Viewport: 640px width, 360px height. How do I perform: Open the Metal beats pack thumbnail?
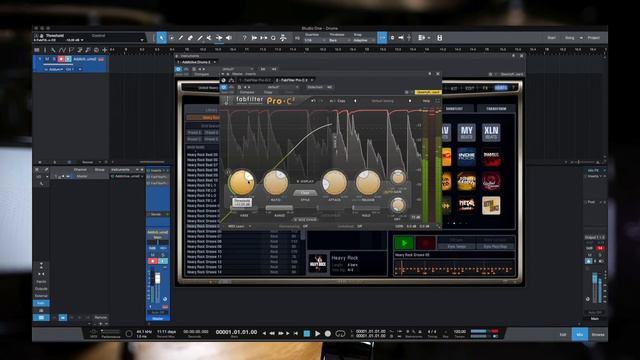467,205
